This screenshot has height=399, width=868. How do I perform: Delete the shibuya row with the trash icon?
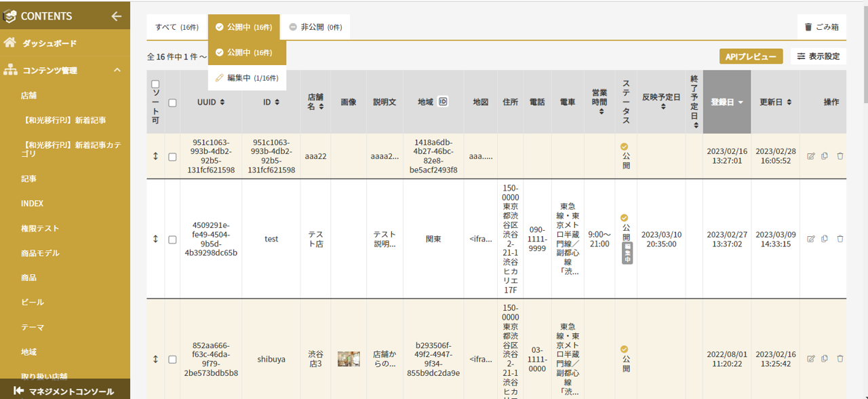pos(840,359)
